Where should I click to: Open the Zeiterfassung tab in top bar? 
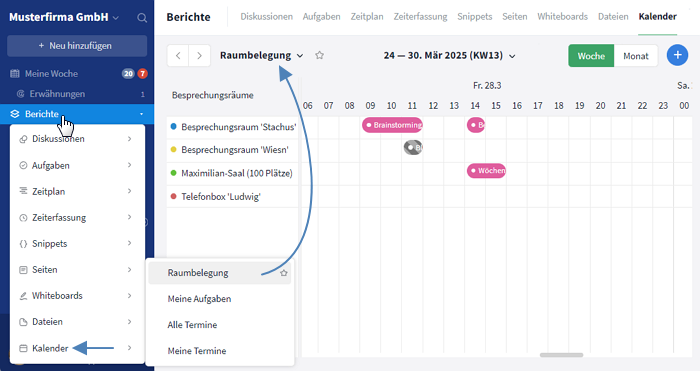pyautogui.click(x=421, y=17)
